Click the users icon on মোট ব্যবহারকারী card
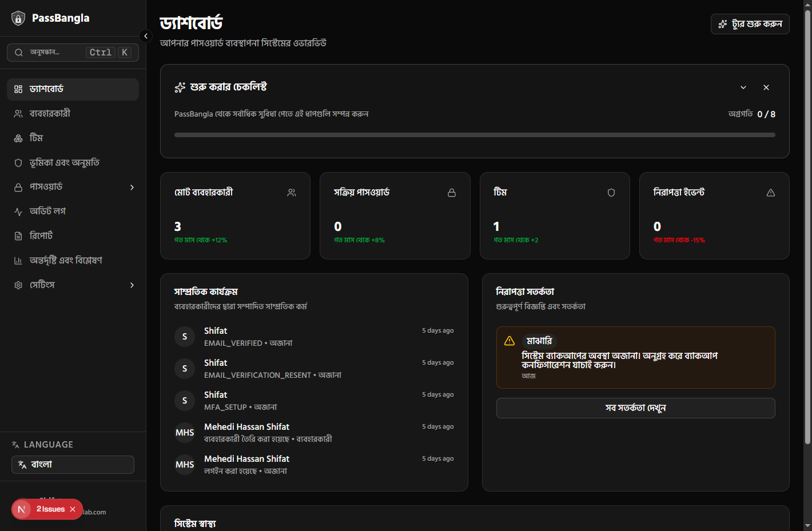812x531 pixels. point(292,193)
